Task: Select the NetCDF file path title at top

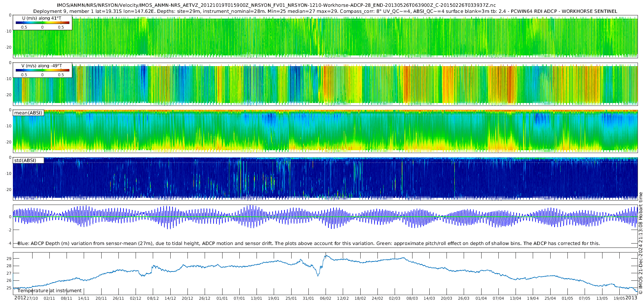Action: click(276, 5)
